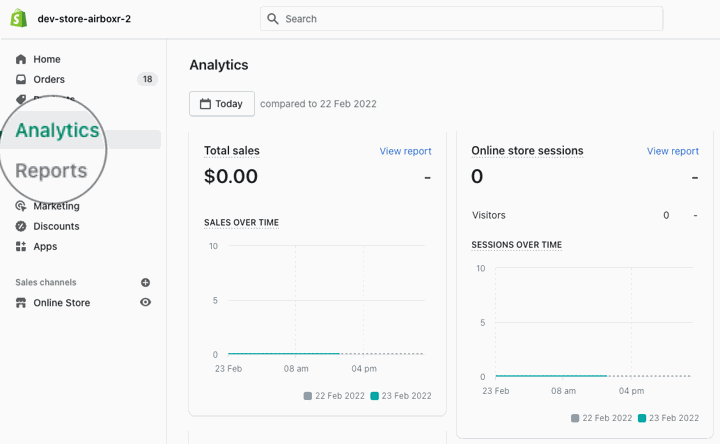Click the $0.00 total sales value

(x=231, y=176)
